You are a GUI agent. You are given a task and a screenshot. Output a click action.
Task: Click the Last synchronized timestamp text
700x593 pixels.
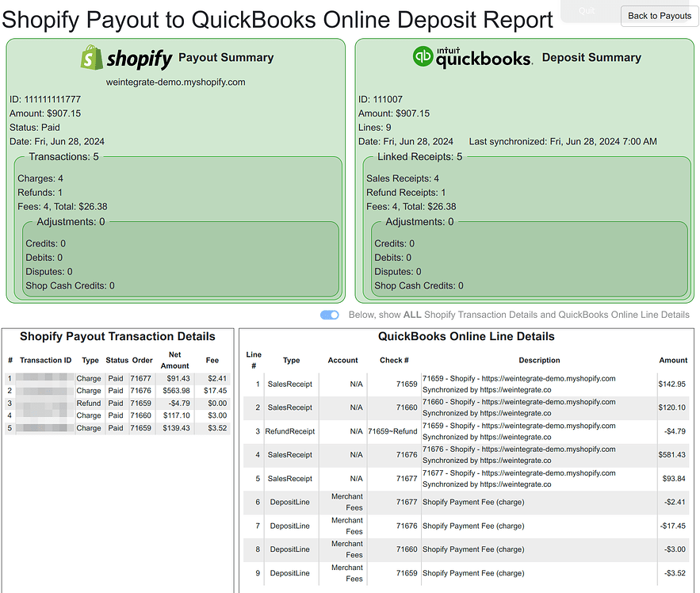click(563, 142)
